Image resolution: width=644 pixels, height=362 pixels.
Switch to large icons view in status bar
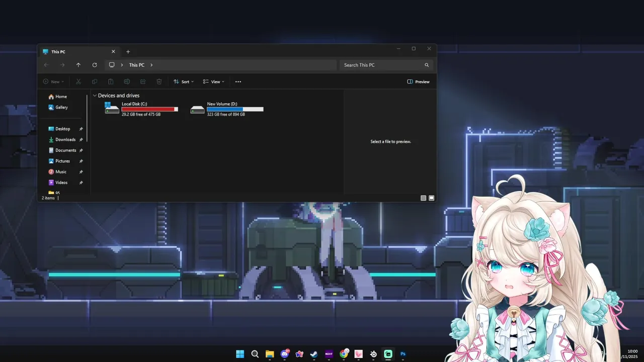[x=431, y=198]
